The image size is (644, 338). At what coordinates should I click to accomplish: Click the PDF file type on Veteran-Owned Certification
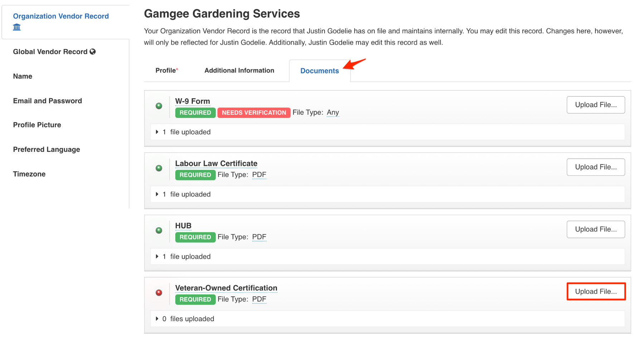coord(259,299)
